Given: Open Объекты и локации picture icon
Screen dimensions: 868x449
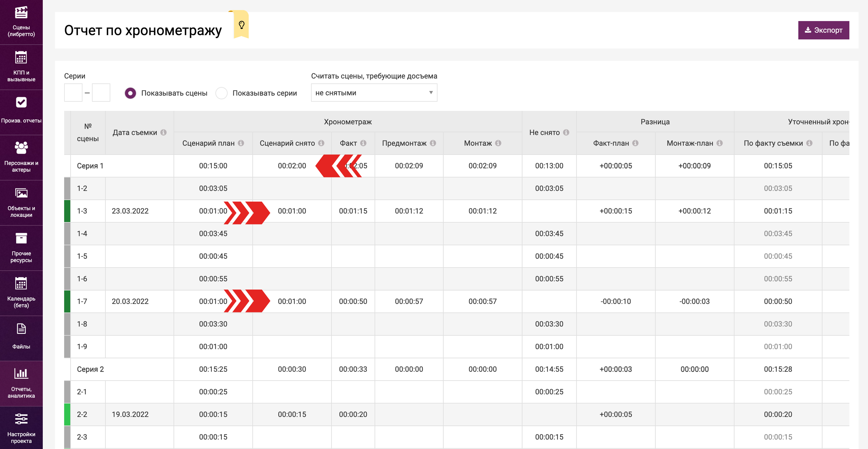Looking at the screenshot, I should coord(21,193).
